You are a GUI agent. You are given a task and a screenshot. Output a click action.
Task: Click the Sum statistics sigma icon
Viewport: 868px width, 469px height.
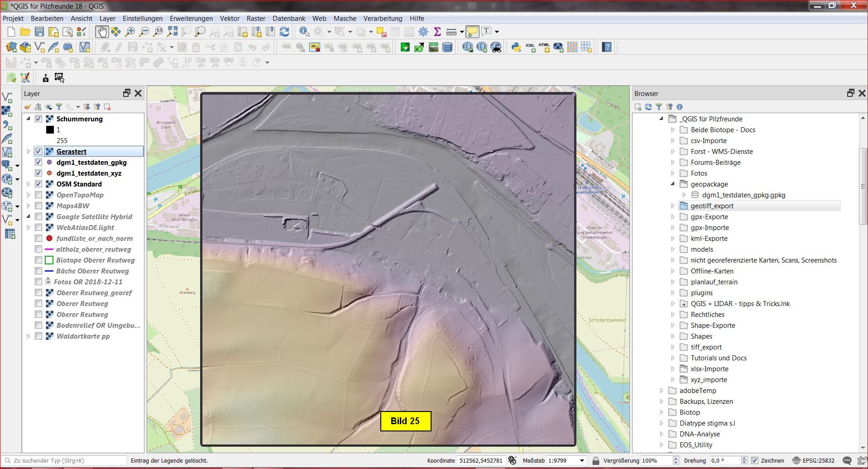click(437, 32)
